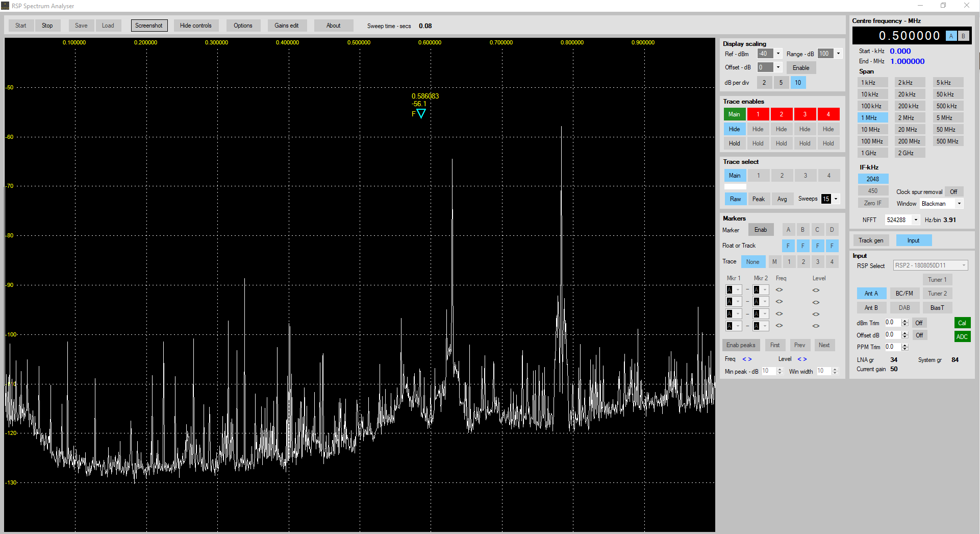Open the Options dialog
980x534 pixels.
243,26
